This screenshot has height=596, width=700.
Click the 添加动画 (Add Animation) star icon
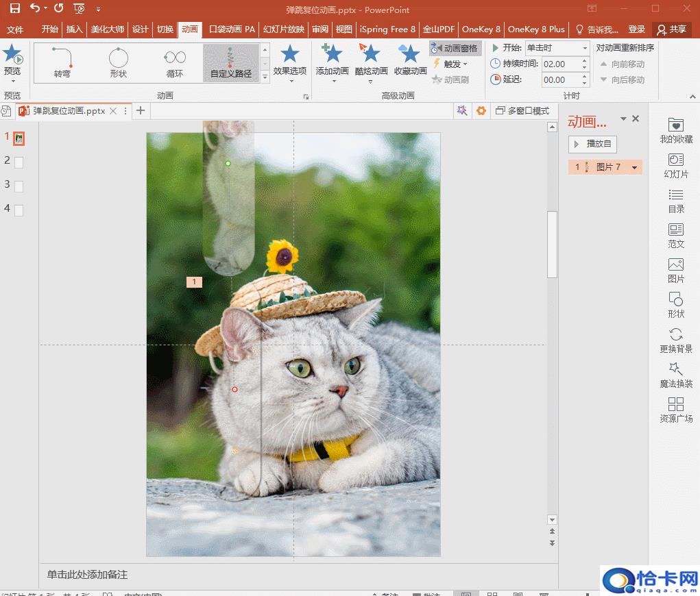point(332,54)
